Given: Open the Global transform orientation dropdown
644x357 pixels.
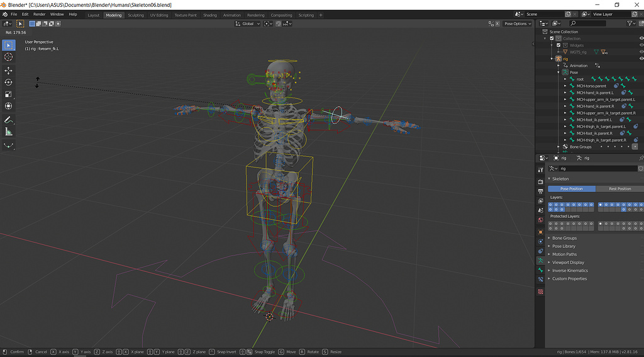Looking at the screenshot, I should (248, 24).
